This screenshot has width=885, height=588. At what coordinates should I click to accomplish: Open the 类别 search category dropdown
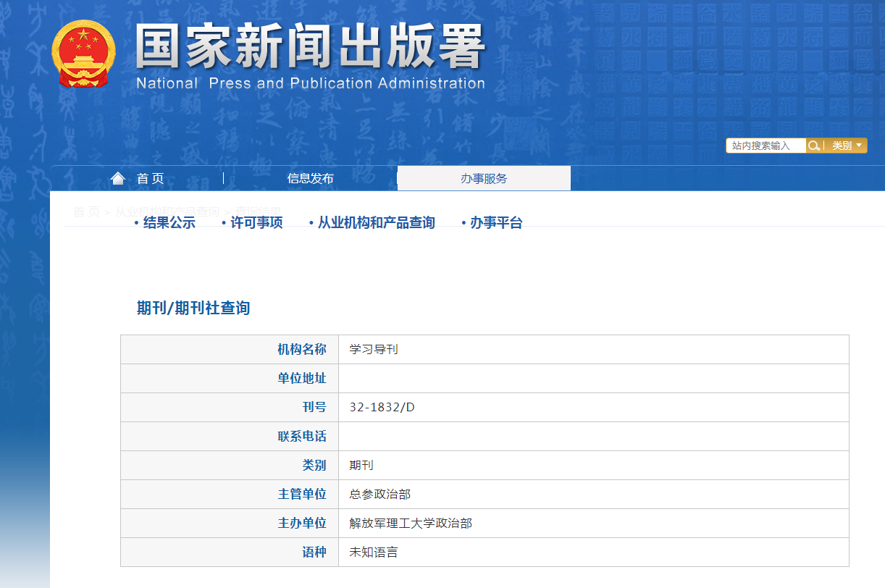(x=846, y=146)
